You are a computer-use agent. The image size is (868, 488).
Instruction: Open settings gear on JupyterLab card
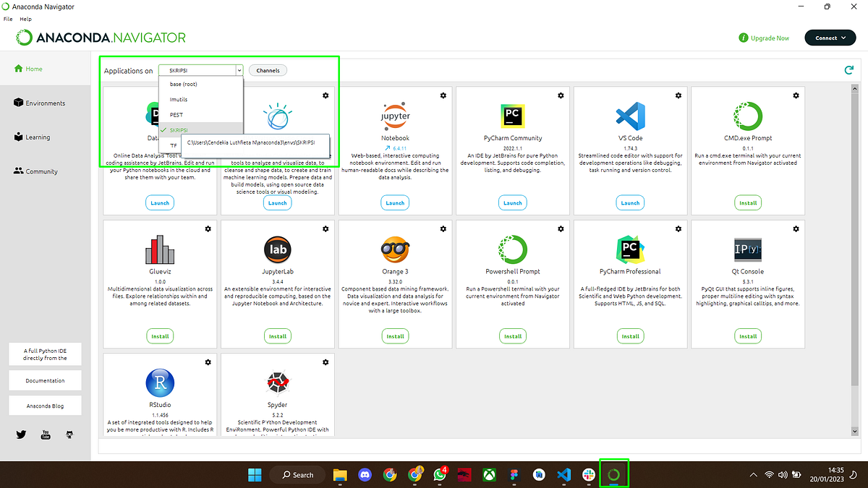point(325,228)
